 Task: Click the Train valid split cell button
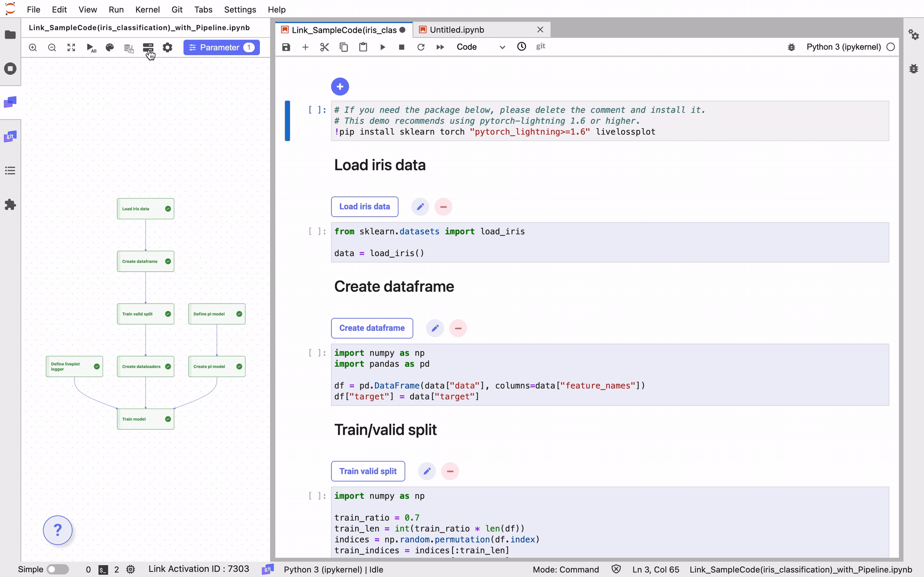368,471
